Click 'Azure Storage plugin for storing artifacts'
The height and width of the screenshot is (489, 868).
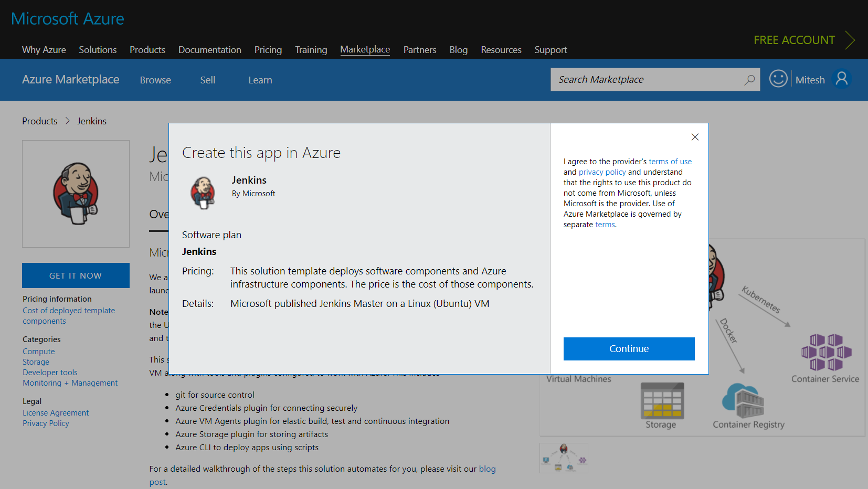click(x=251, y=434)
